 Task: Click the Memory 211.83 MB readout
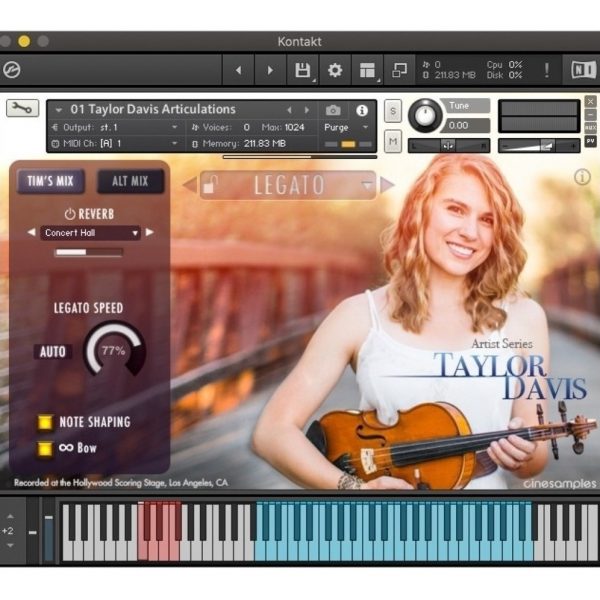(244, 144)
